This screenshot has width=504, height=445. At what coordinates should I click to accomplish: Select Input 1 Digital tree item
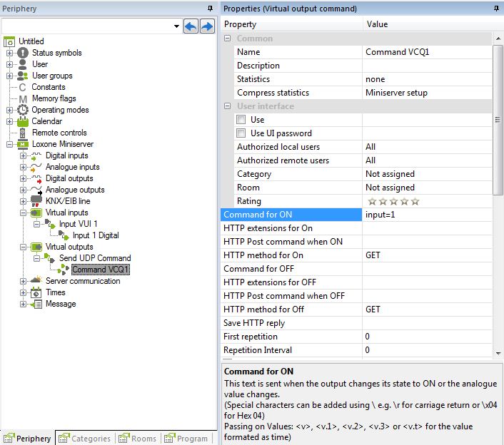(x=96, y=235)
